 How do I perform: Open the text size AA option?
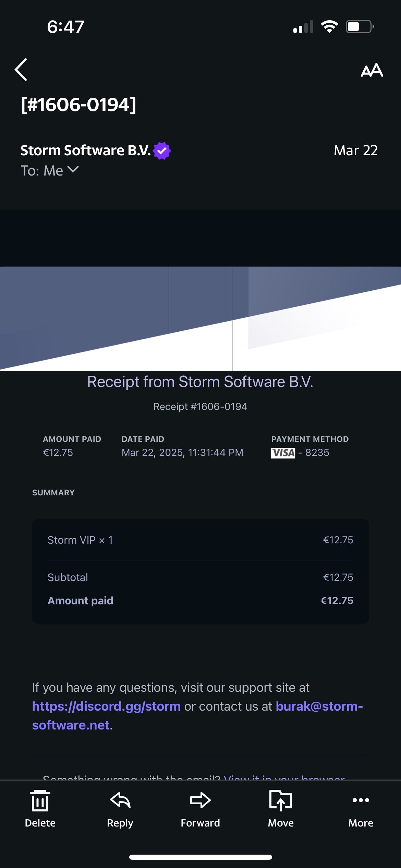point(372,70)
